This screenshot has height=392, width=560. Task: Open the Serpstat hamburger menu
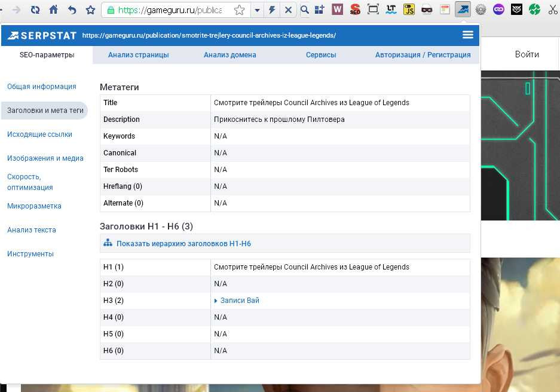[x=468, y=35]
